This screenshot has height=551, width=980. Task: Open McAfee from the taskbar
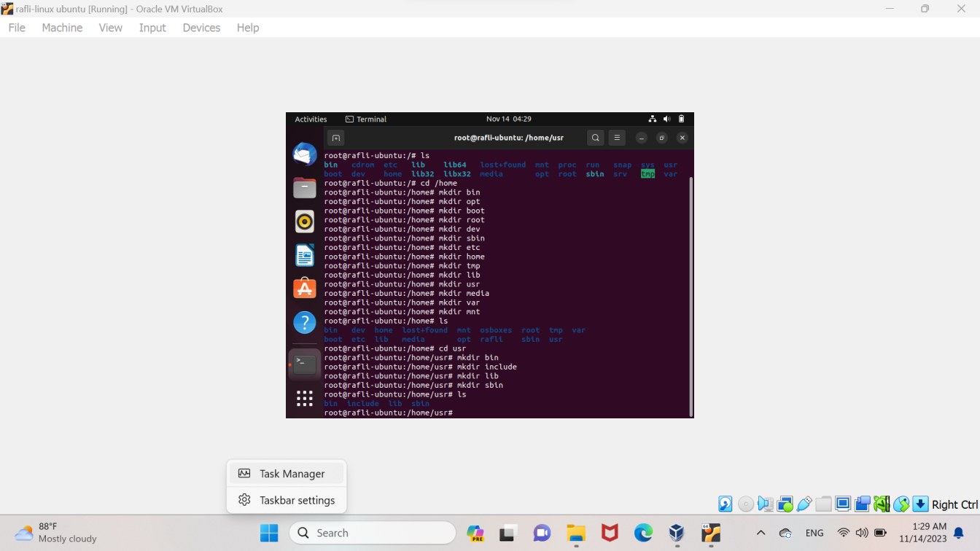coord(610,533)
